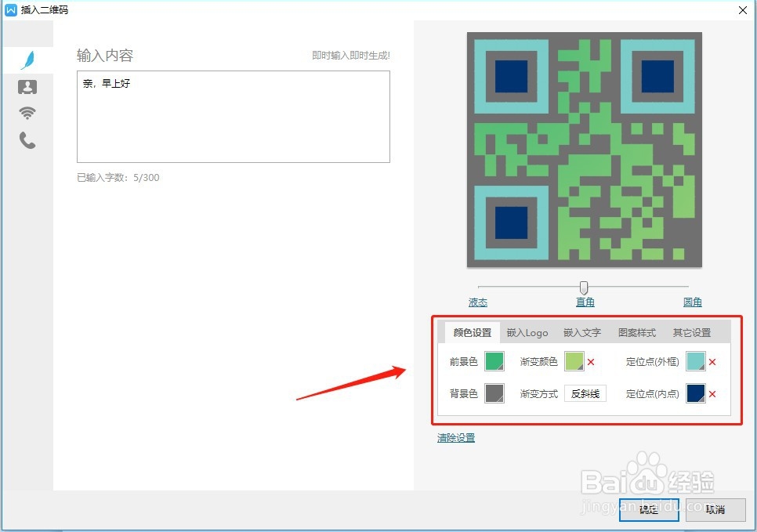
Task: Click the QR code preview image
Action: click(584, 150)
